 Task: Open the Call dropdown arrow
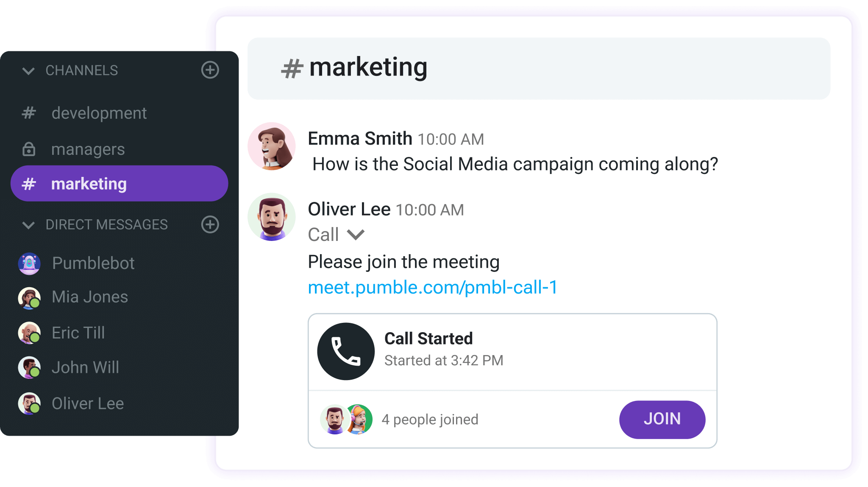356,235
